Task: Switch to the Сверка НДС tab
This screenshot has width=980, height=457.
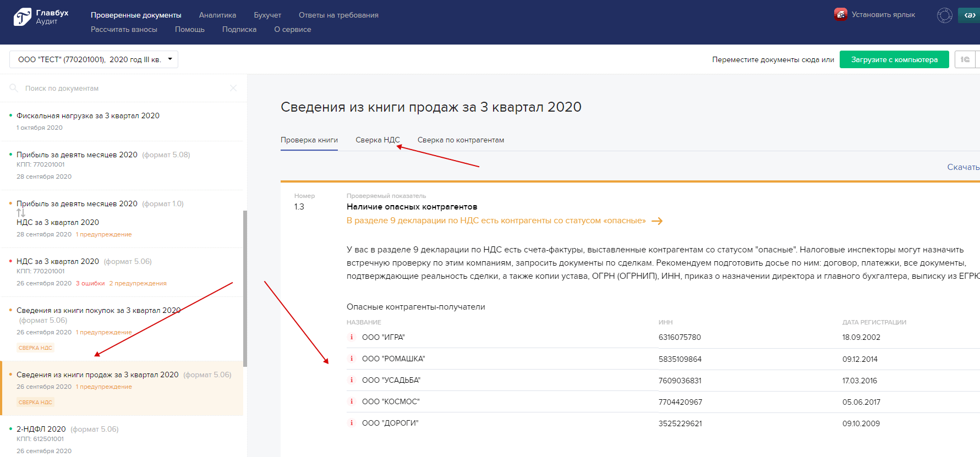Action: tap(377, 140)
